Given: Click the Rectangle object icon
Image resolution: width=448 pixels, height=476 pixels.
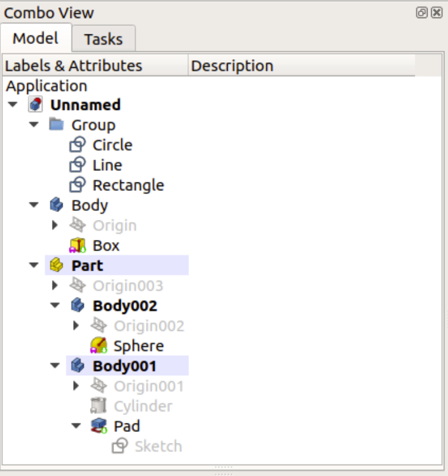Looking at the screenshot, I should coord(78,185).
